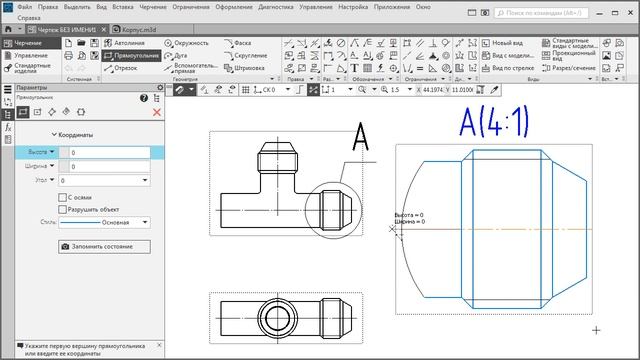
Task: Open the snaps magnet dropdown arrow
Action: (191, 89)
